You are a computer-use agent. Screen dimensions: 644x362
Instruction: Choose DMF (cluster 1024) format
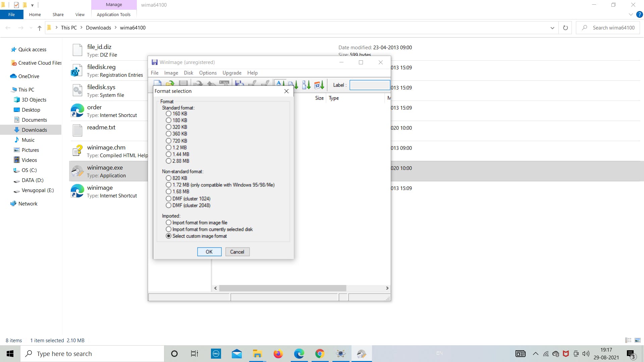tap(188, 198)
